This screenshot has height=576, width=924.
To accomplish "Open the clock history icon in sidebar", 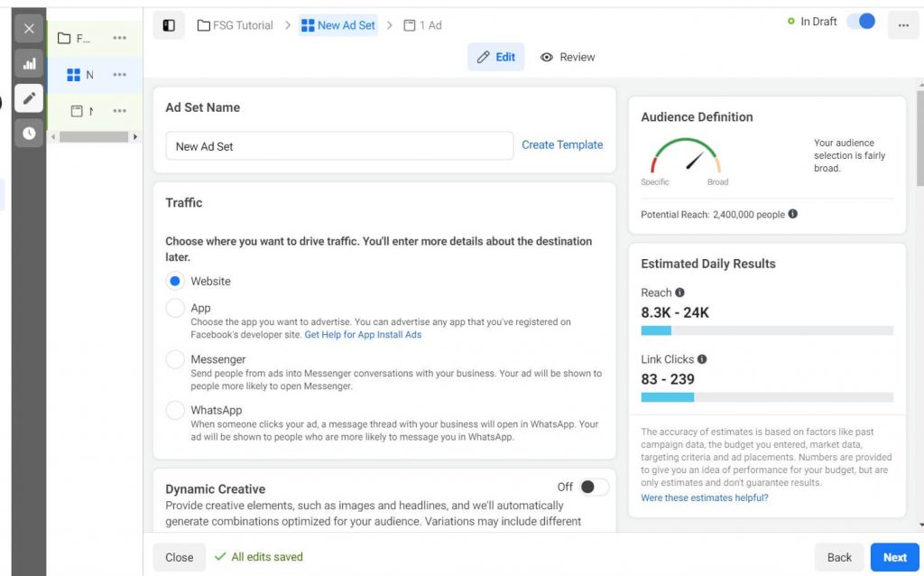I will click(29, 133).
